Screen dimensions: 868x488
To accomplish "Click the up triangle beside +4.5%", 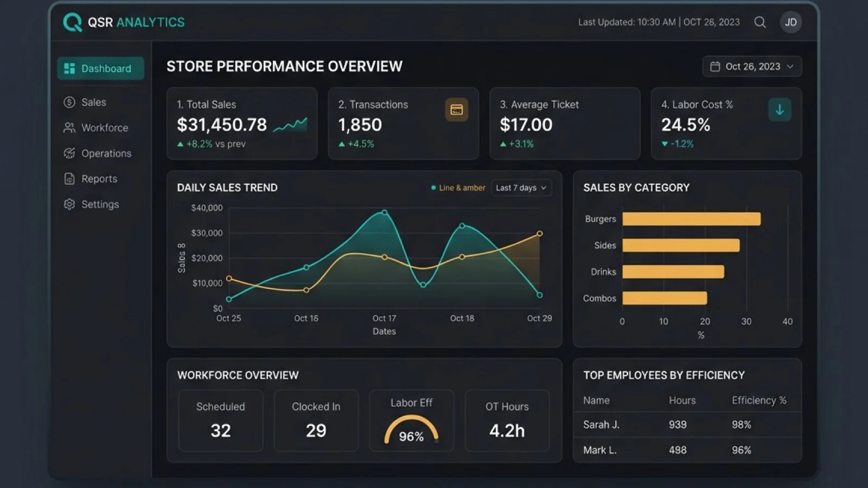I will coord(342,144).
